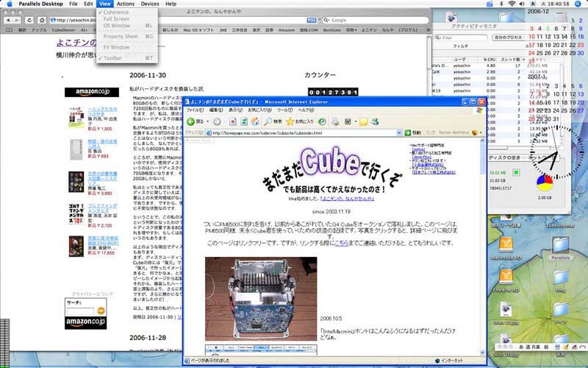Open the IE Back button history dropdown
The height and width of the screenshot is (368, 588).
208,121
